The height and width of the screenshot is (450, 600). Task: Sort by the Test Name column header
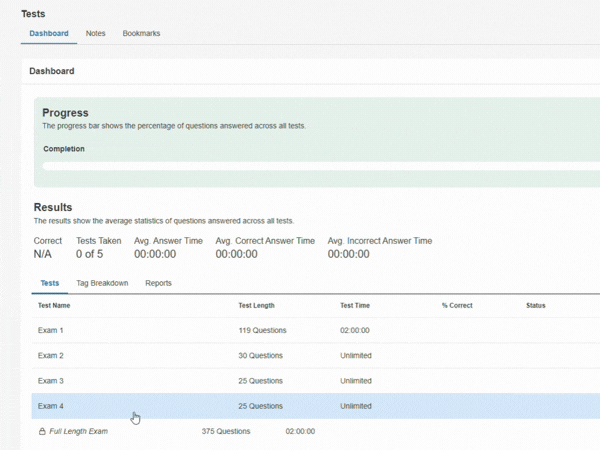pos(54,305)
